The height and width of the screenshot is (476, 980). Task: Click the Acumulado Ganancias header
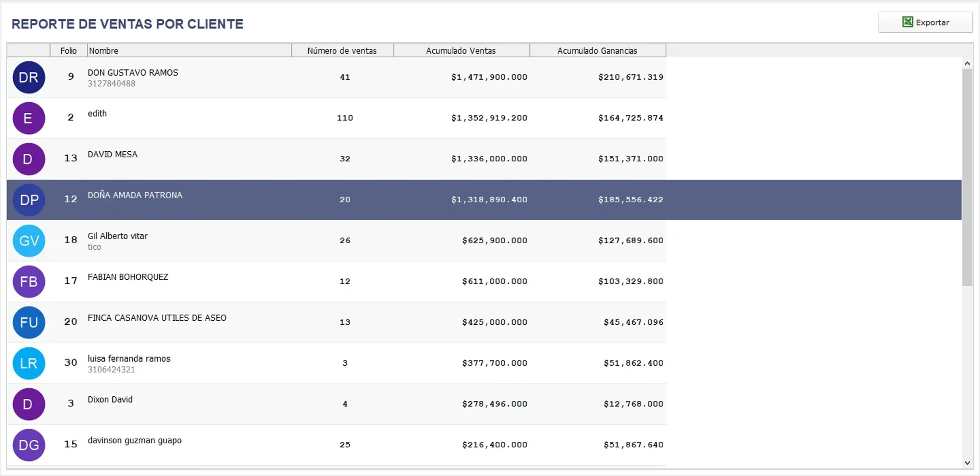point(597,51)
